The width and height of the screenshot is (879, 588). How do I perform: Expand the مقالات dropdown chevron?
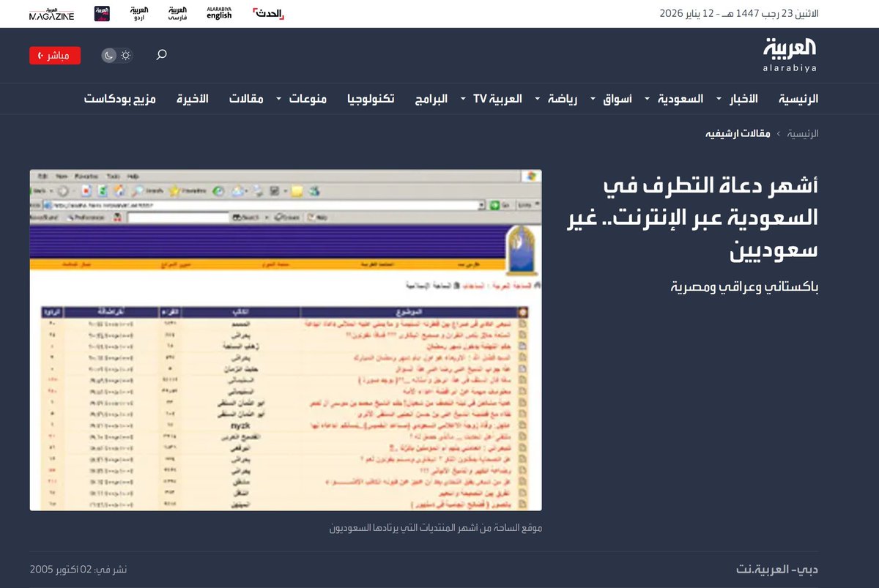(x=278, y=98)
